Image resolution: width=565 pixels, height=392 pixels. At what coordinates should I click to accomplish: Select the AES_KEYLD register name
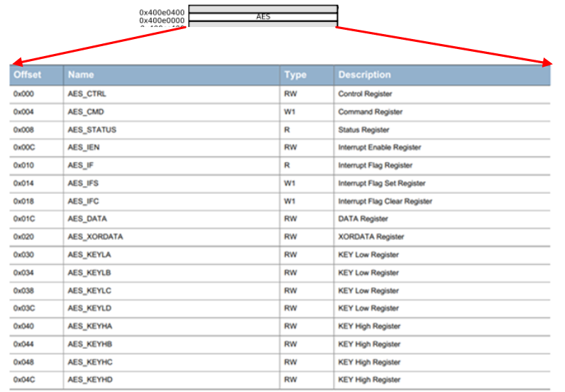[x=89, y=308]
